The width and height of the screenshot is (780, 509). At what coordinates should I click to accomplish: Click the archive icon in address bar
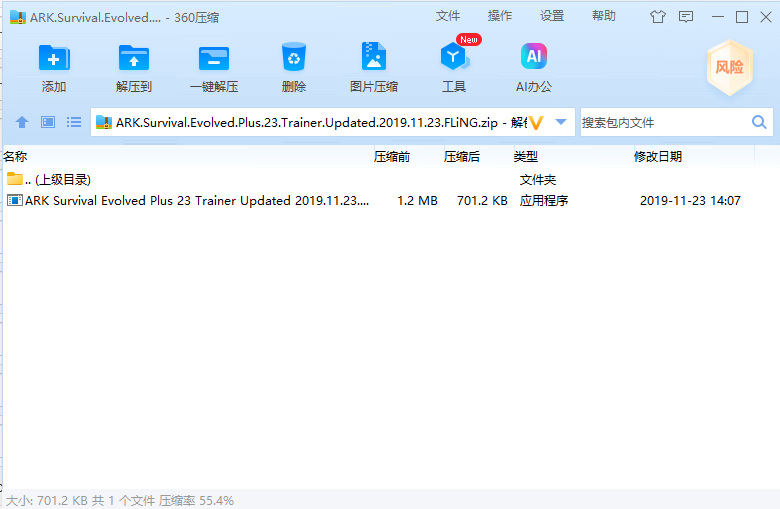104,122
